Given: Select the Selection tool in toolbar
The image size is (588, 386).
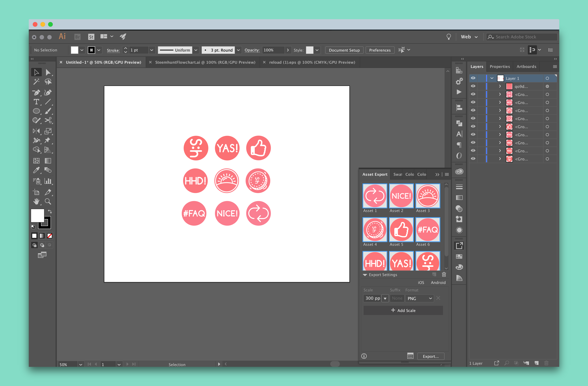Looking at the screenshot, I should coord(36,72).
